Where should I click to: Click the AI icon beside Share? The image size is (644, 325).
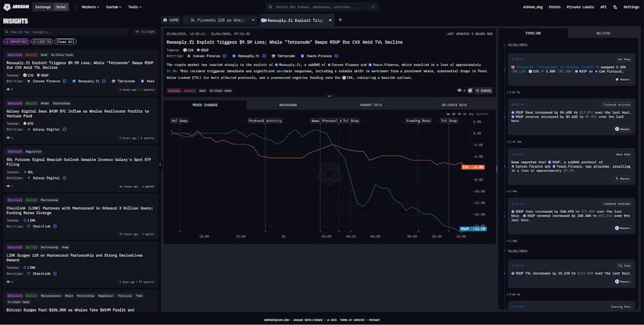click(x=470, y=91)
